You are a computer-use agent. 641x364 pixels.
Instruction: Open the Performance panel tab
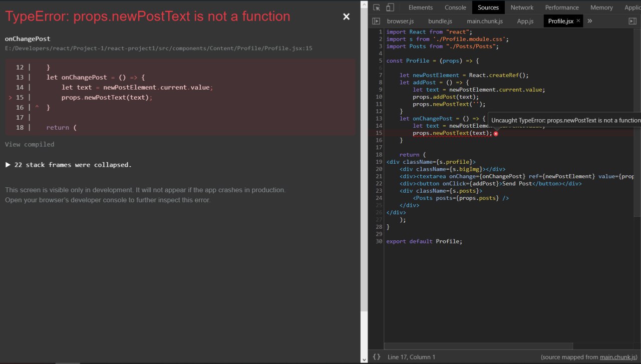(x=562, y=8)
